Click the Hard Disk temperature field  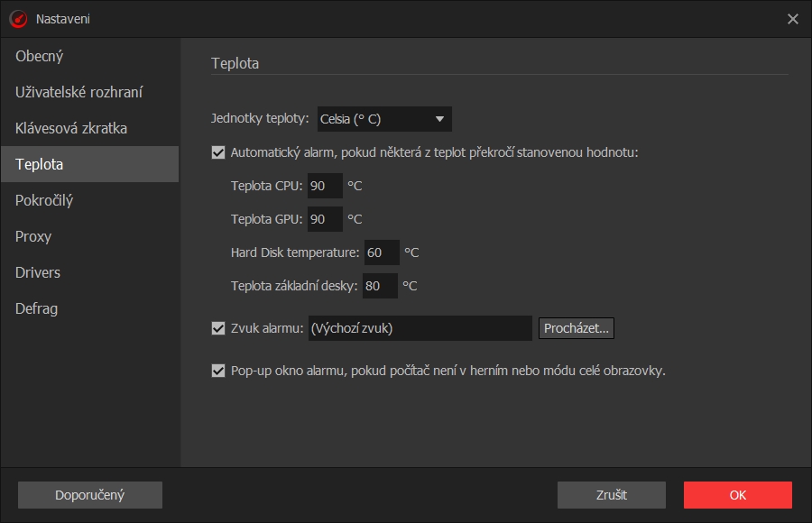pos(382,252)
